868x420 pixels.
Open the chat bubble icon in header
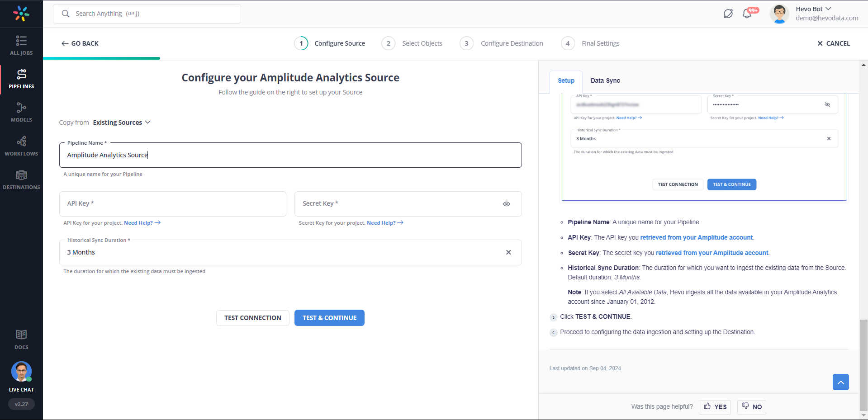pyautogui.click(x=728, y=14)
